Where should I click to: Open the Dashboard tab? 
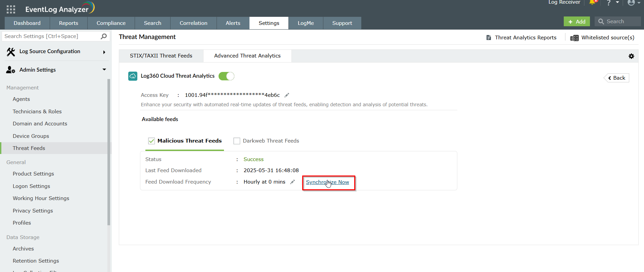pos(27,23)
